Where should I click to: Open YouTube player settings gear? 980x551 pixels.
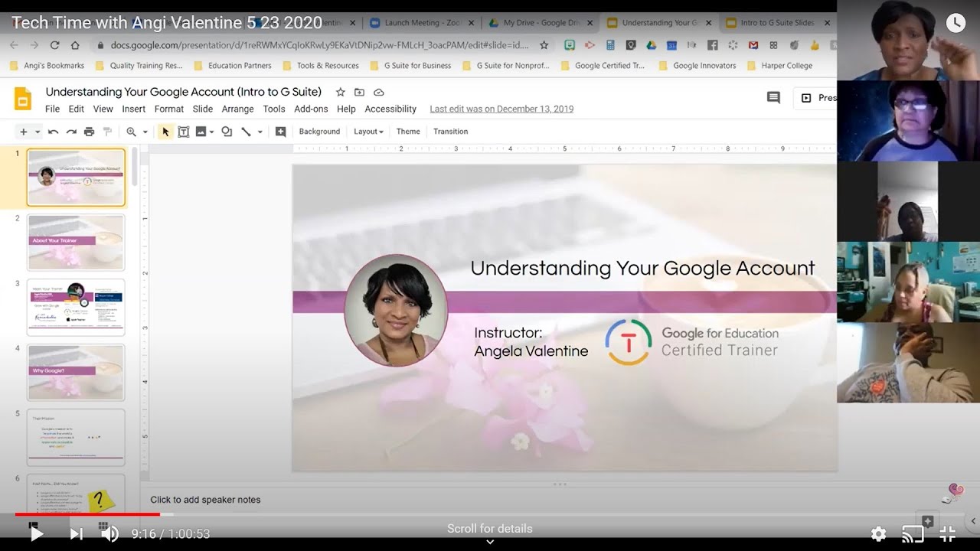pos(879,534)
